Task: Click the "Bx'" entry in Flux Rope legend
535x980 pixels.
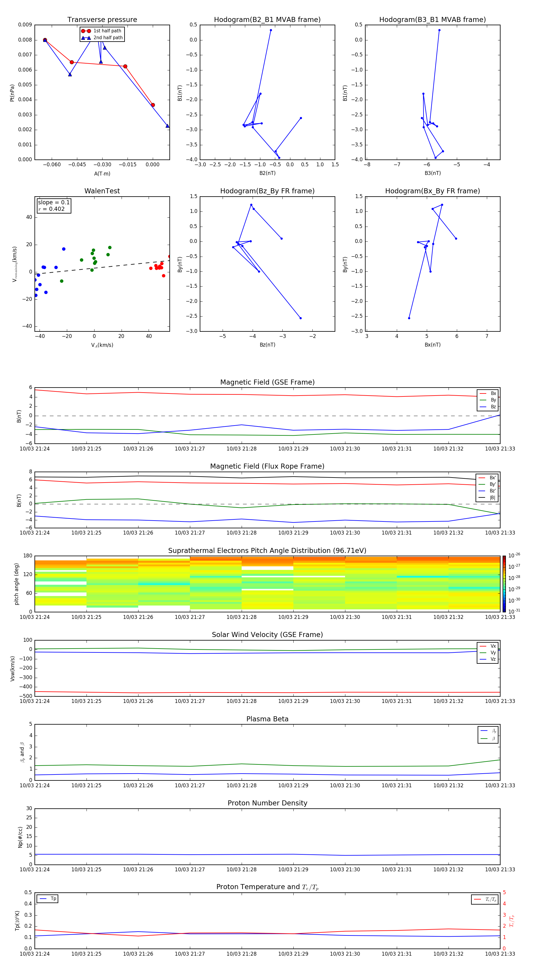Action: pyautogui.click(x=487, y=478)
